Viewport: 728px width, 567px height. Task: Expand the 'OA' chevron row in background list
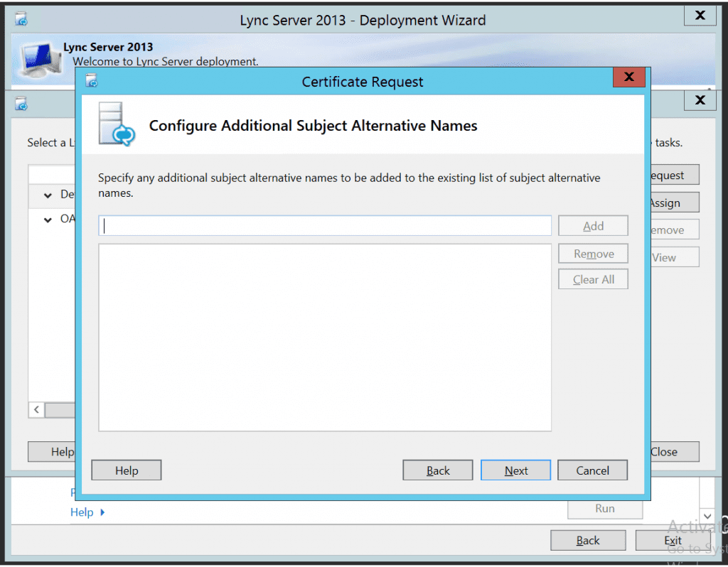pos(48,220)
